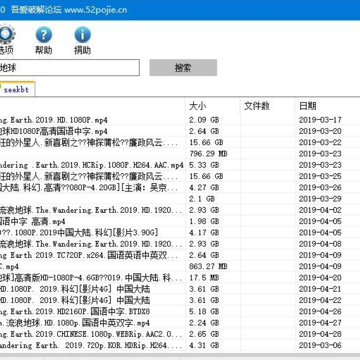Click the 2.1 GB size cell
Screen dimensions: 360x360
(202, 199)
